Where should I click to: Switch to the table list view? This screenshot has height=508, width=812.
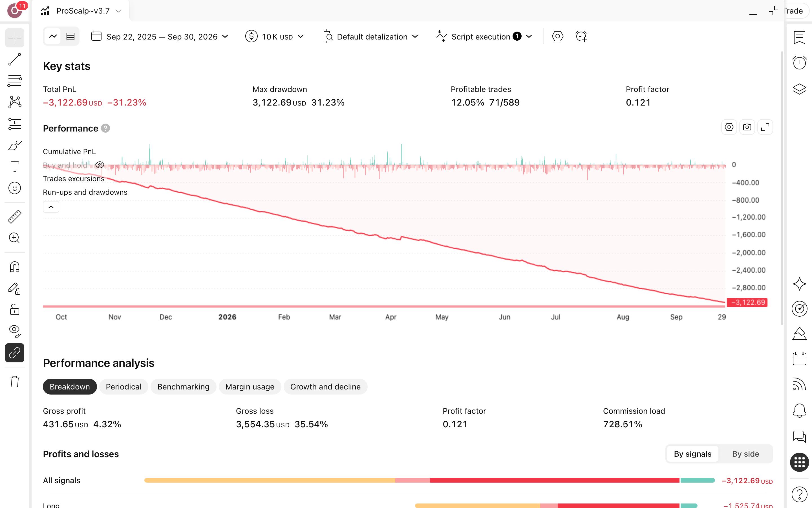pos(70,36)
